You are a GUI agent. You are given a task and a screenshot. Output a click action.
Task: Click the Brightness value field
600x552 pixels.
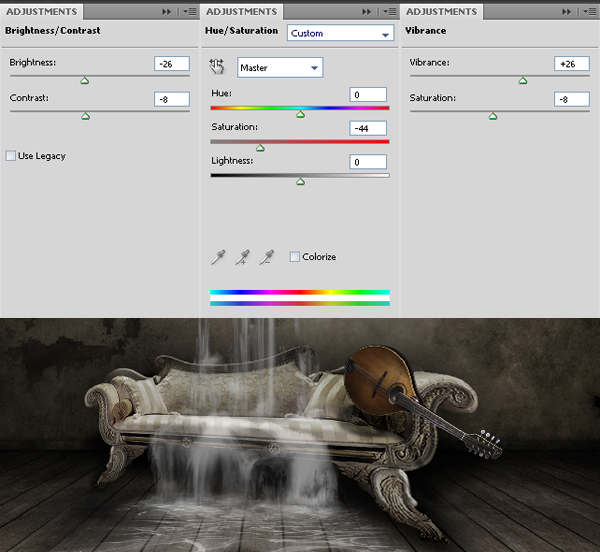172,63
